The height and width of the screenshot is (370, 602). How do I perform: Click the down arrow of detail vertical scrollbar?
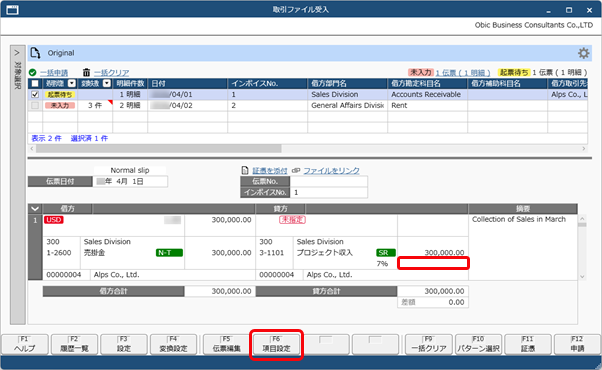point(582,276)
